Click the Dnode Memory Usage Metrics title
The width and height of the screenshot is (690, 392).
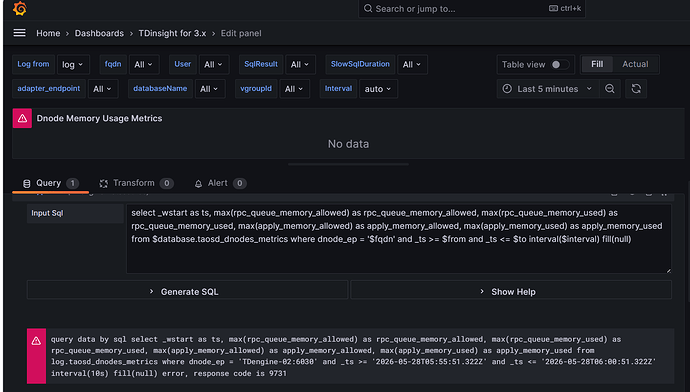coord(99,118)
